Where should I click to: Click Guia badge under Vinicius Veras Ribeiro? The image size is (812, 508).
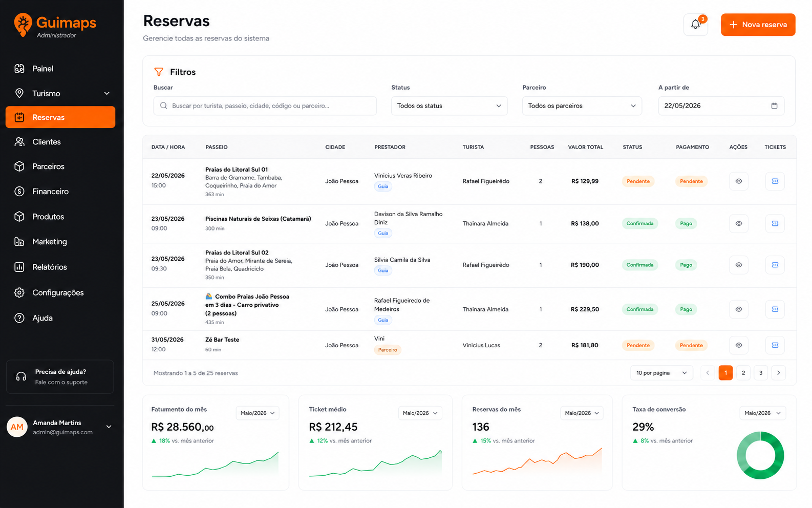click(383, 186)
